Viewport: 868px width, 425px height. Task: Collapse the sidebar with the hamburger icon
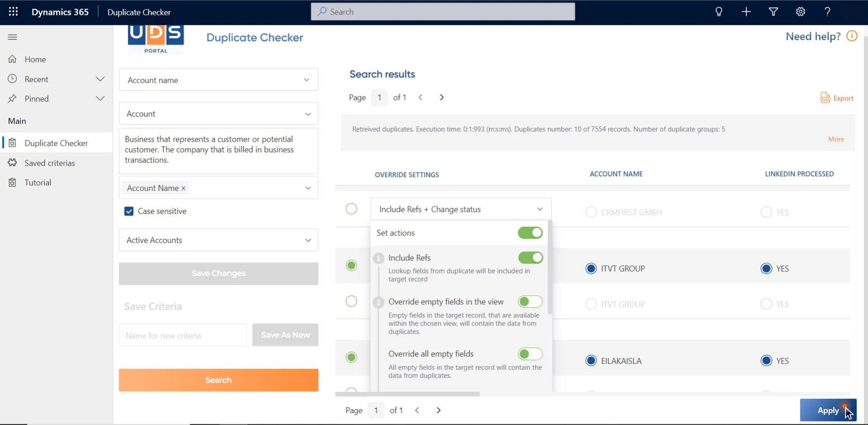(x=12, y=37)
